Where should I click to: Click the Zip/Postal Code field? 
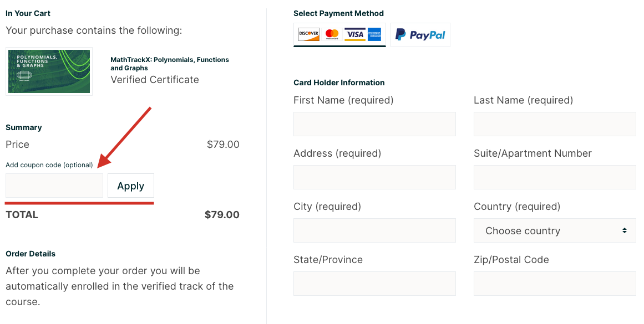tap(555, 284)
